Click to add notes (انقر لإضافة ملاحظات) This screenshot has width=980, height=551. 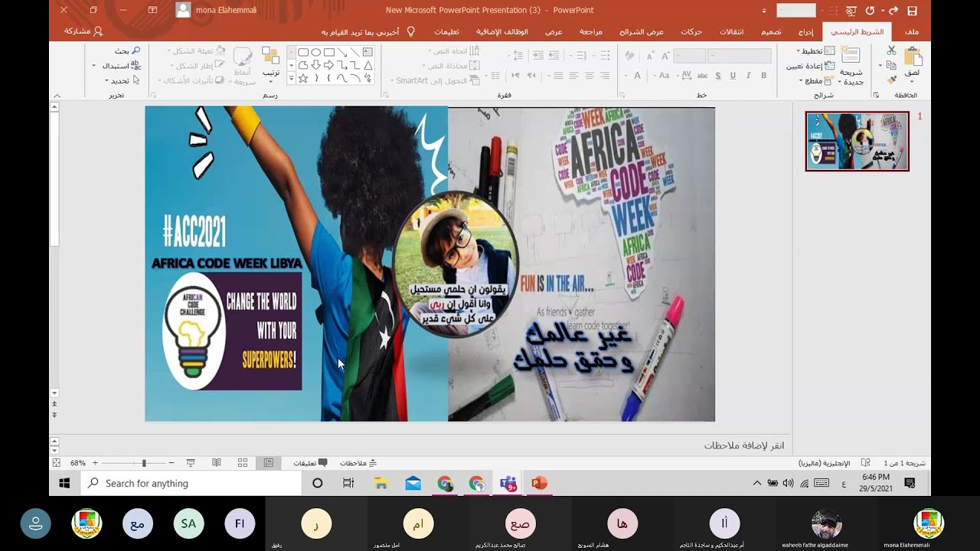coord(744,445)
